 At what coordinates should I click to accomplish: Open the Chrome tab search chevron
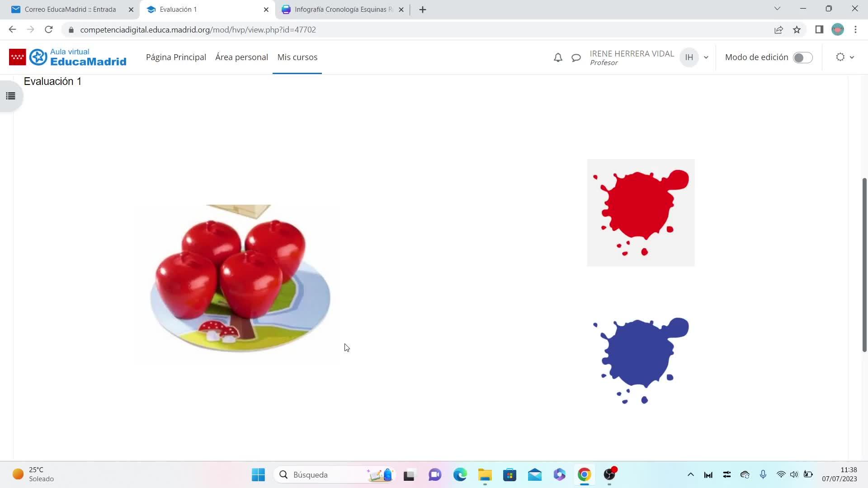coord(777,9)
